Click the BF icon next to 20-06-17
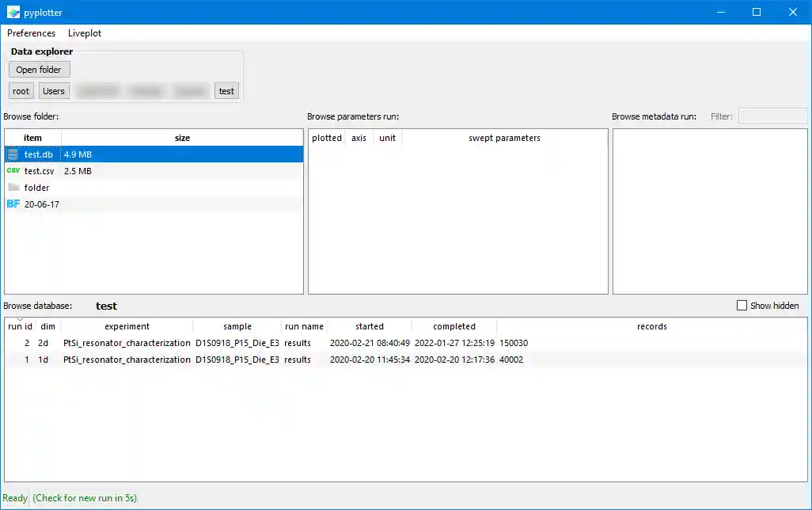Screen dimensions: 812x510 pyautogui.click(x=13, y=204)
